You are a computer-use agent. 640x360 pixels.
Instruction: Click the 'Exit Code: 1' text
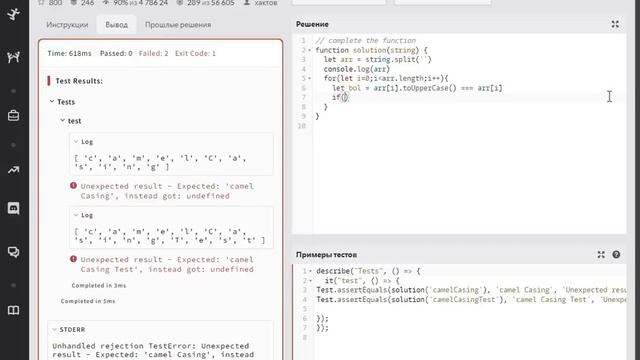(195, 53)
